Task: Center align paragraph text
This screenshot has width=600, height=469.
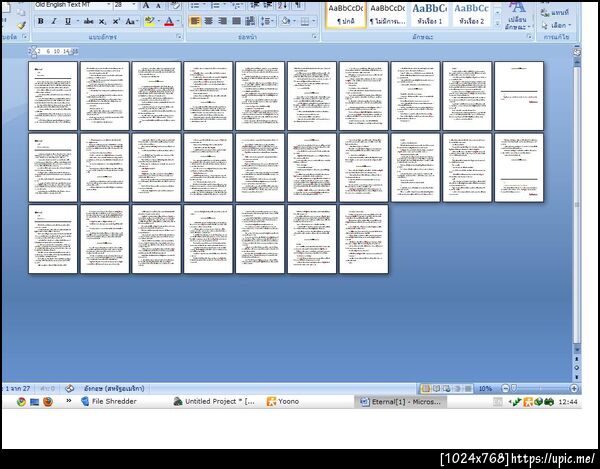Action: point(209,21)
